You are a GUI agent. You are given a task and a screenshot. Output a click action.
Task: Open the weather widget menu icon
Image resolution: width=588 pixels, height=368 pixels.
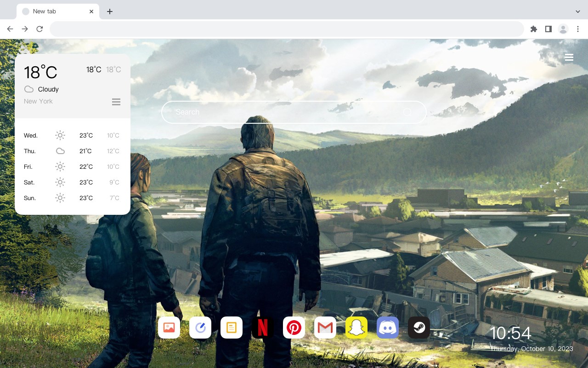(x=116, y=102)
